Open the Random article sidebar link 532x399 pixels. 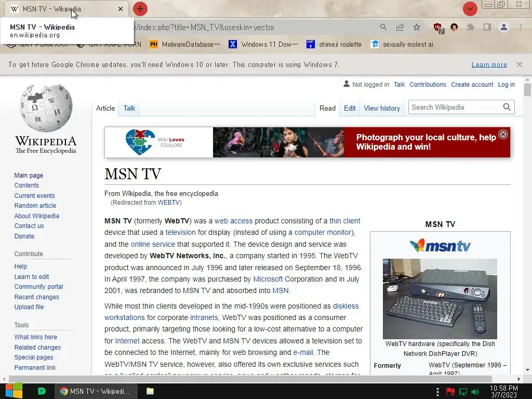click(x=35, y=206)
